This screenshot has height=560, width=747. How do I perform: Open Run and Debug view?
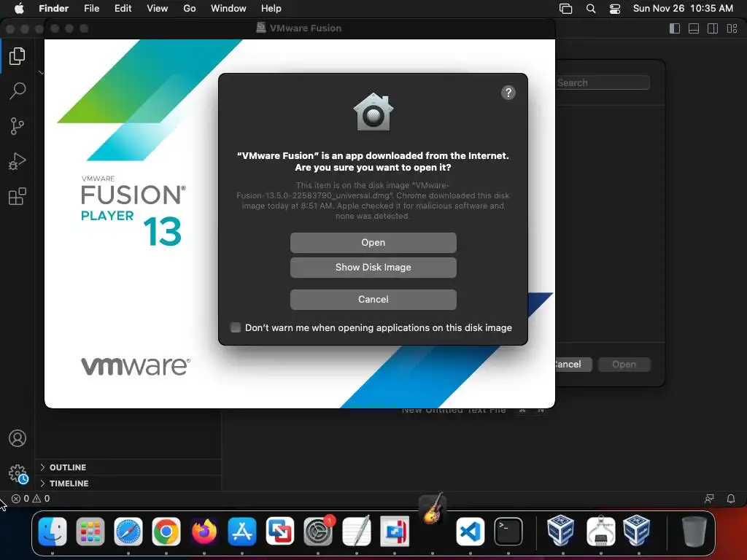(x=18, y=161)
